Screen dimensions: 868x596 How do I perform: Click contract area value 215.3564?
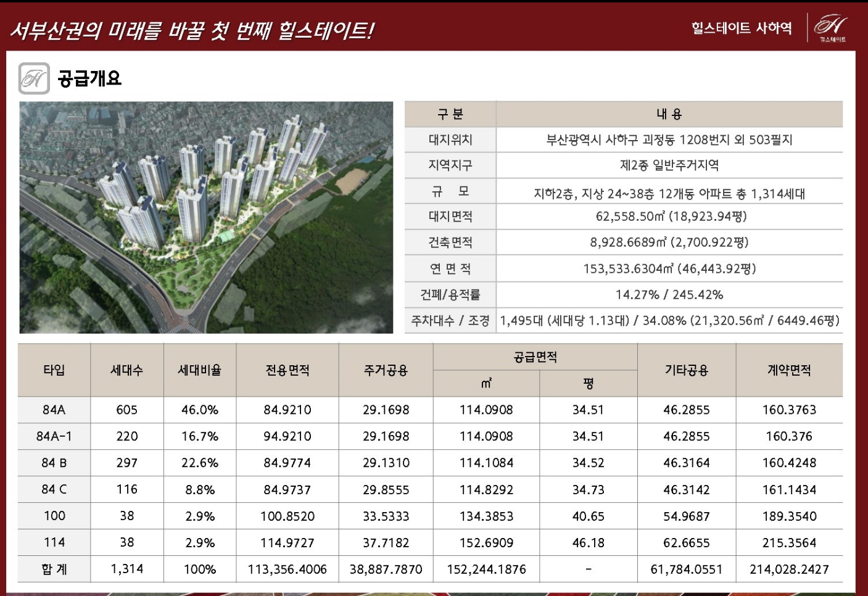coord(790,542)
